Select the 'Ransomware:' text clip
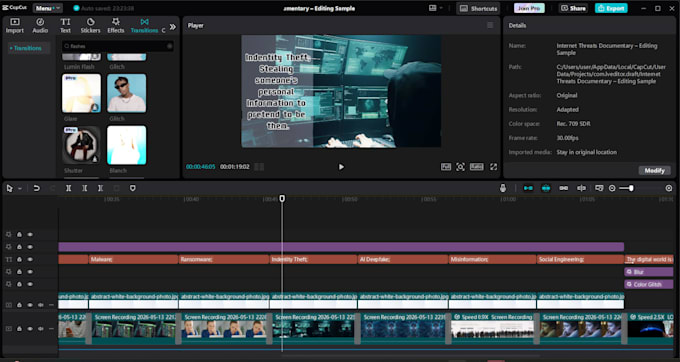Viewport: 680px width, 362px height. point(223,260)
